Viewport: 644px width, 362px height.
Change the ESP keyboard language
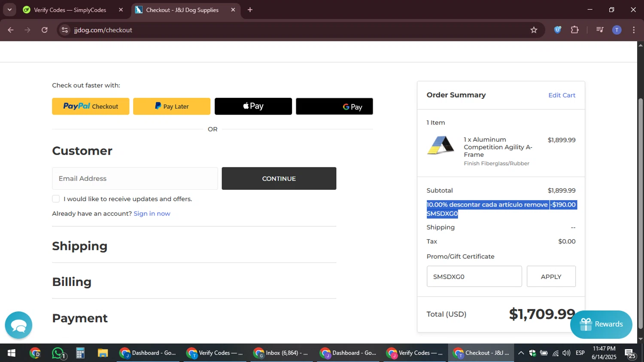pyautogui.click(x=580, y=353)
